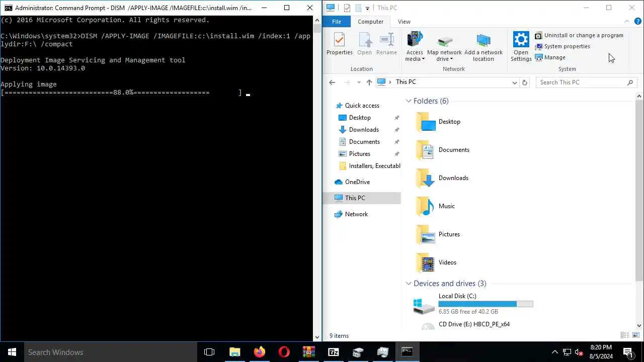
Task: Select Network in navigation pane
Action: coord(356,214)
